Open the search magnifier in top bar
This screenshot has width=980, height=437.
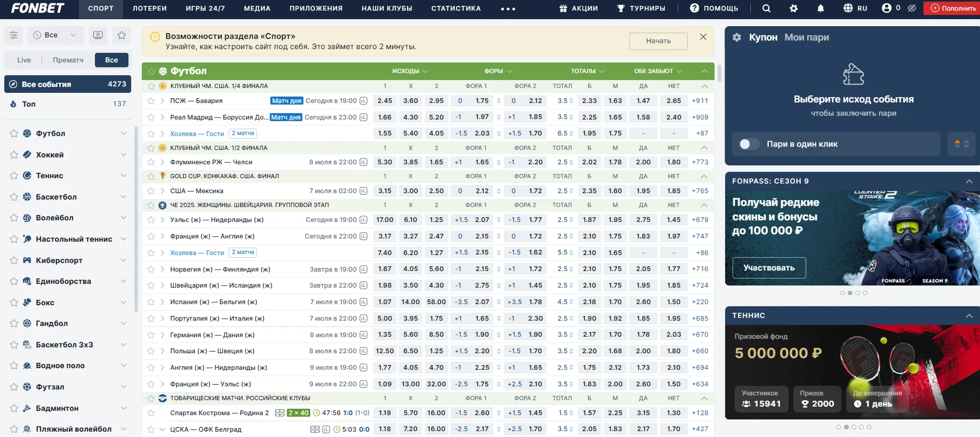[766, 9]
